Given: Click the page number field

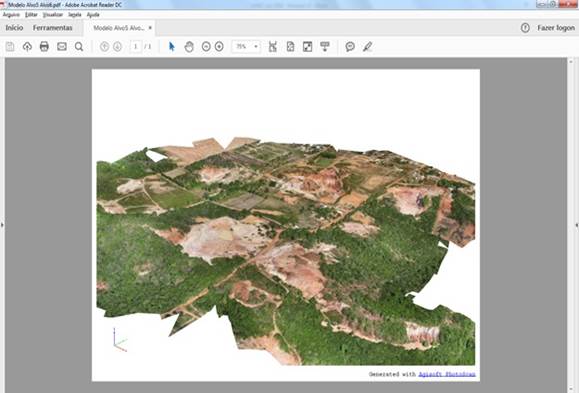Looking at the screenshot, I should tap(136, 47).
